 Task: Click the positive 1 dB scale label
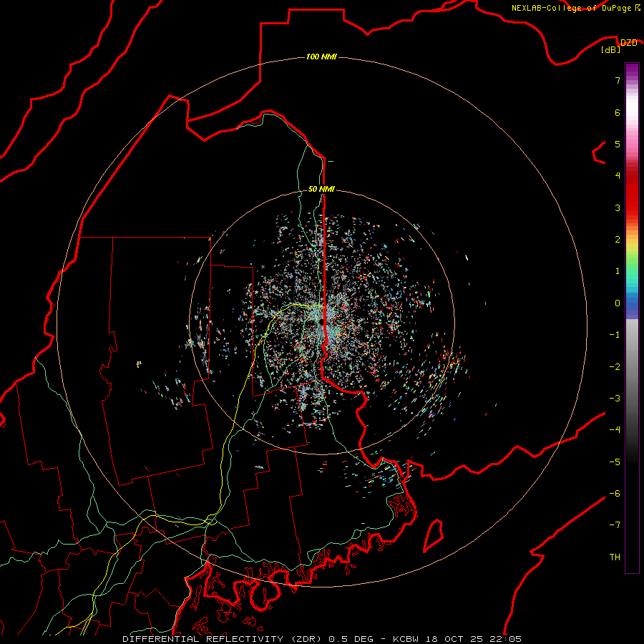pyautogui.click(x=618, y=271)
